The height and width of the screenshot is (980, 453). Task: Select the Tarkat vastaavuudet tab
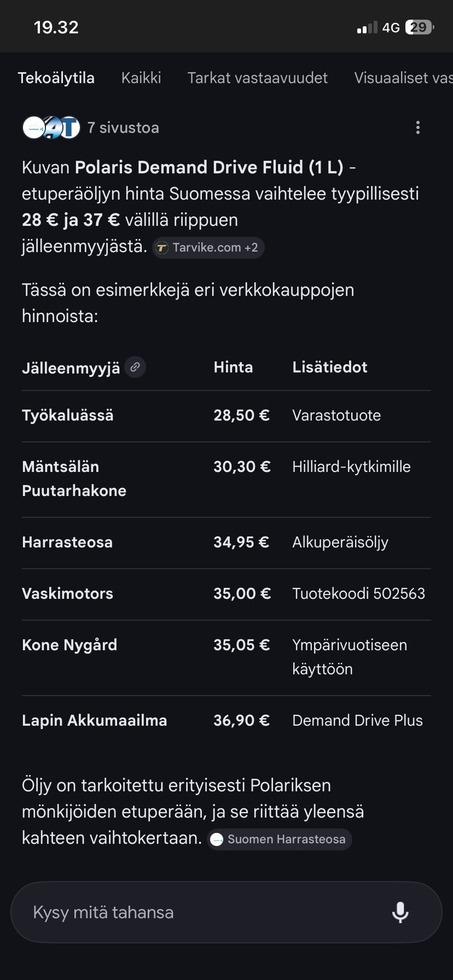click(257, 78)
